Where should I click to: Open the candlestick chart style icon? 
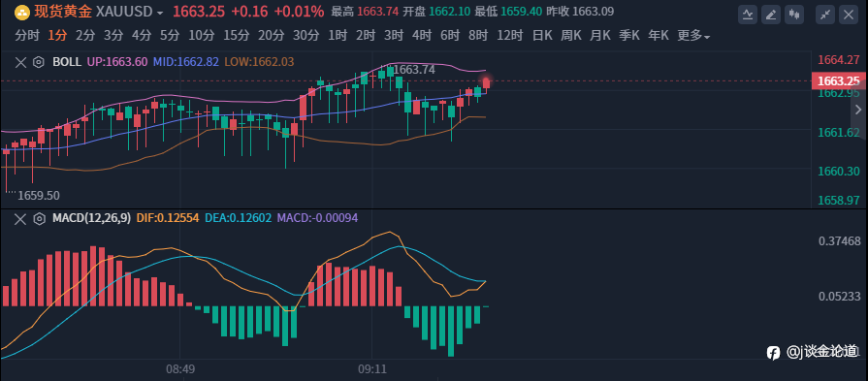point(794,15)
